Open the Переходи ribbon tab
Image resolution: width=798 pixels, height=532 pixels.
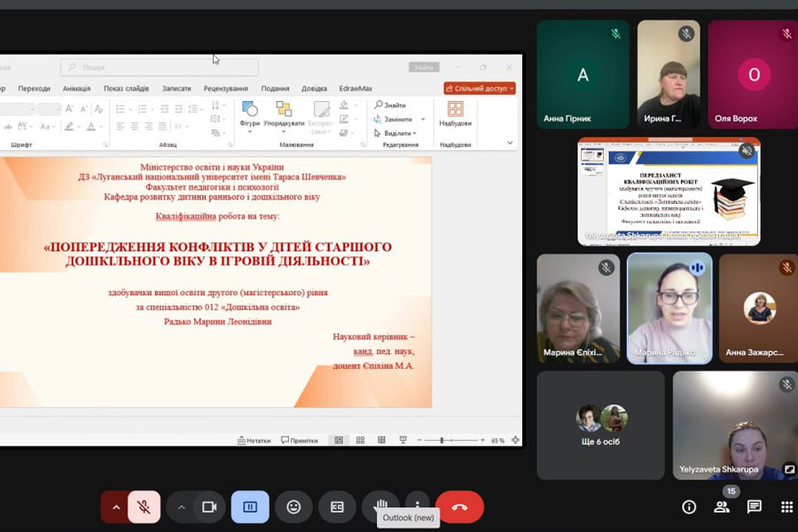pos(34,88)
